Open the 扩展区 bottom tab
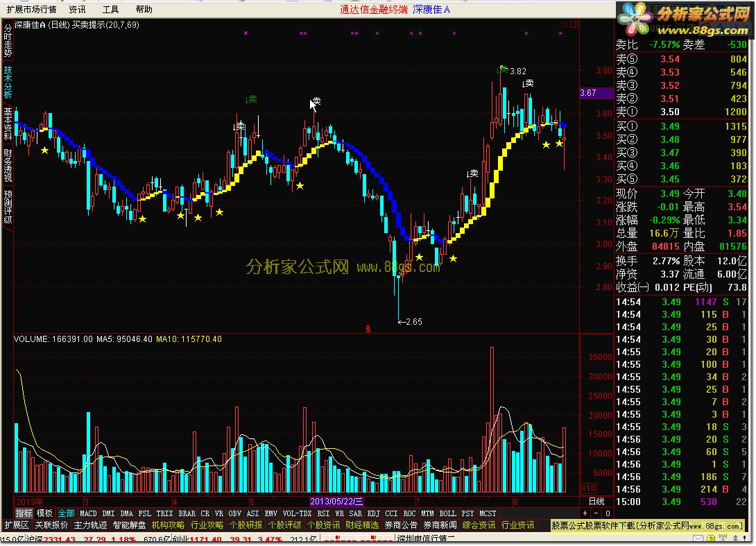756x546 pixels. tap(17, 525)
